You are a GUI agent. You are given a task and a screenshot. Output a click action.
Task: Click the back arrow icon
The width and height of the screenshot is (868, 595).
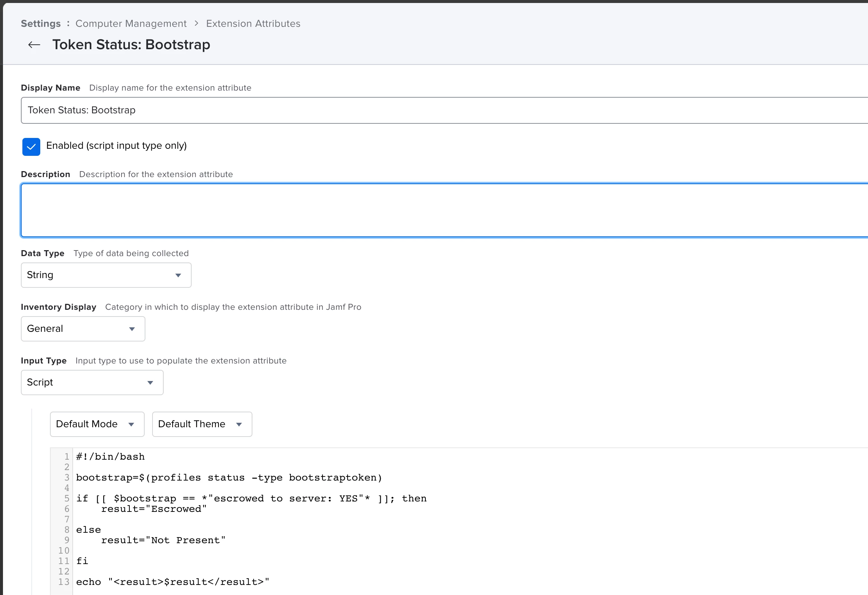click(x=34, y=45)
